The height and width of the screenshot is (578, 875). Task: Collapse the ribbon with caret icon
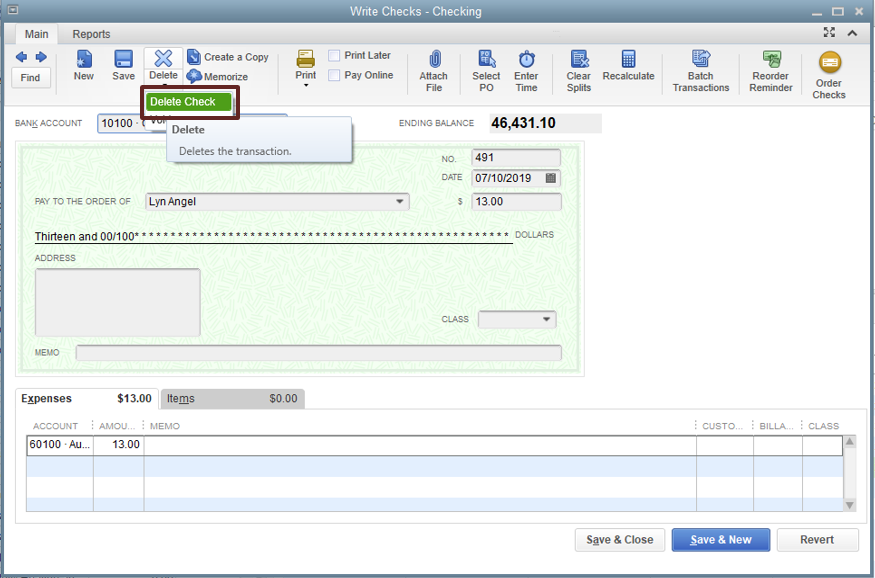pyautogui.click(x=852, y=33)
